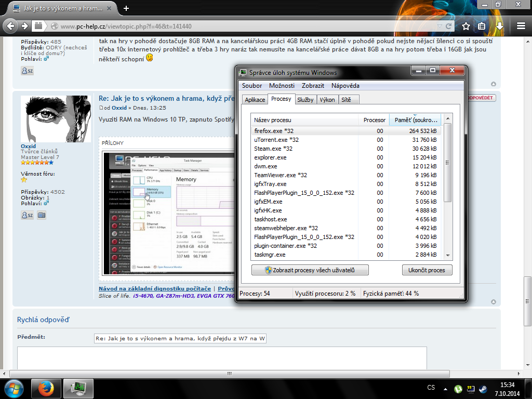The image size is (532, 399).
Task: Open the Firefox hamburger menu
Action: click(521, 26)
